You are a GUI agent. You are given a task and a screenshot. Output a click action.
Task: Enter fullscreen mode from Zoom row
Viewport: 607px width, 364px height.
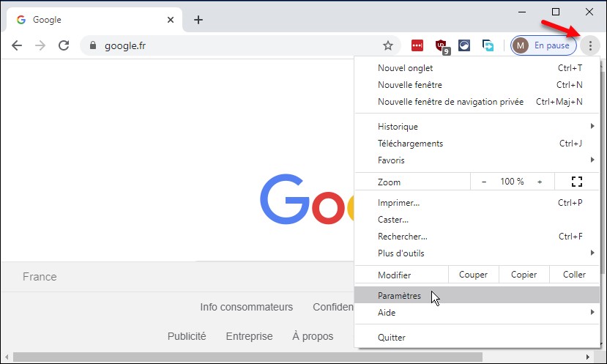(x=576, y=182)
